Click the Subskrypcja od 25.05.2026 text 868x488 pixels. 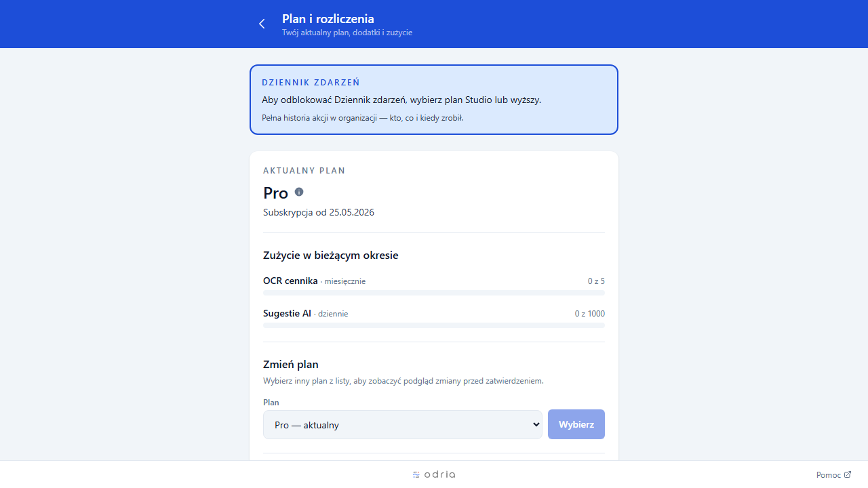(x=319, y=212)
